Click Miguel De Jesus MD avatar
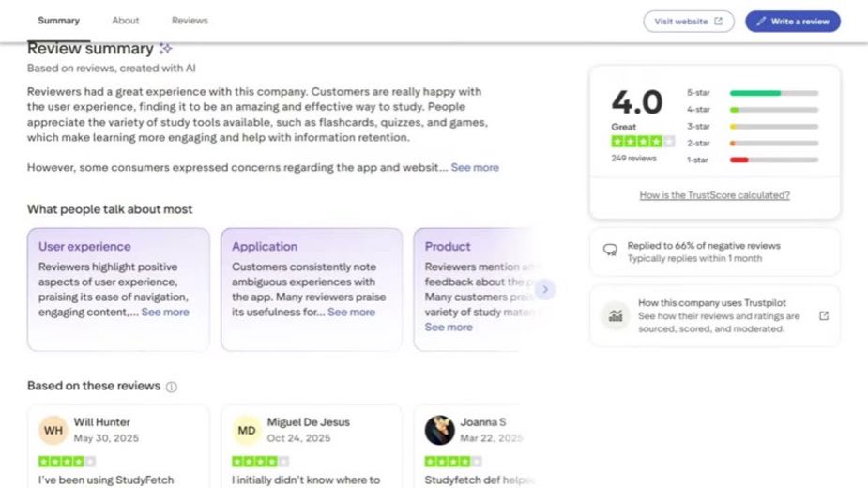The image size is (868, 488). [247, 431]
